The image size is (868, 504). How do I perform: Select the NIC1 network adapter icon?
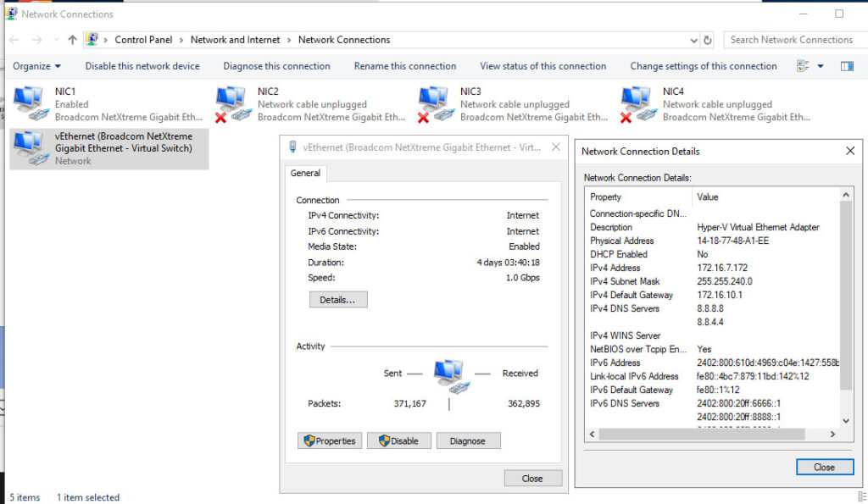point(28,102)
